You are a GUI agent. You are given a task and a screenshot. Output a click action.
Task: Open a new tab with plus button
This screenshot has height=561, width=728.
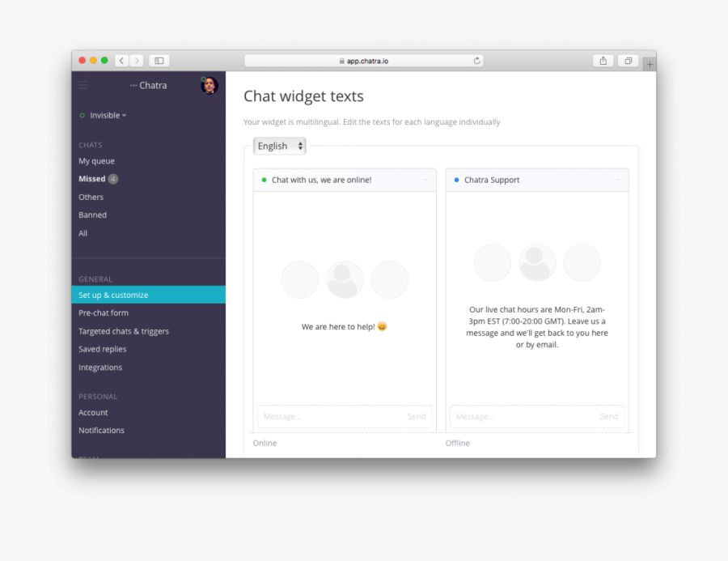650,64
